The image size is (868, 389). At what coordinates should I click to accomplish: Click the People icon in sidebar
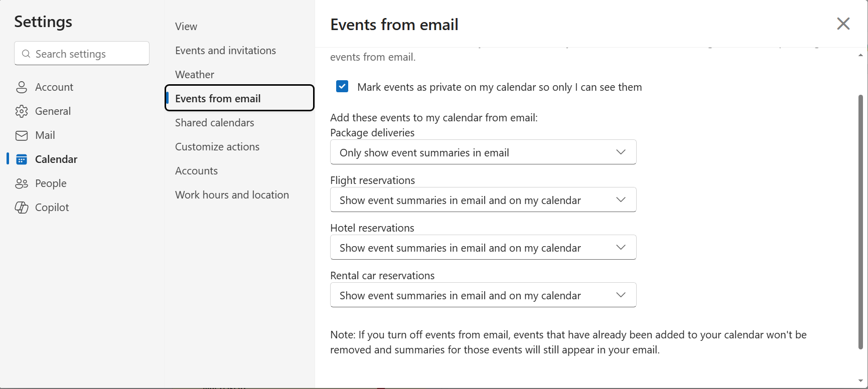point(22,183)
